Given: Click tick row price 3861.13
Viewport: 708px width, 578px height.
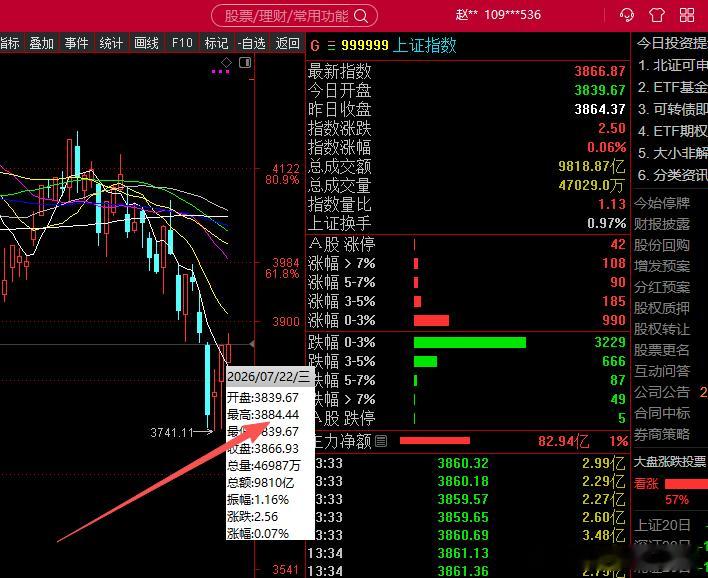Looking at the screenshot, I should pos(463,553).
